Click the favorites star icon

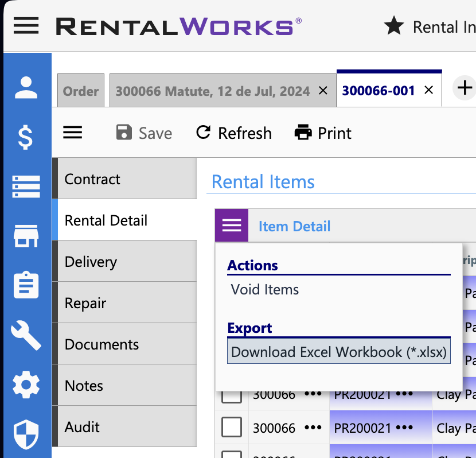click(394, 26)
